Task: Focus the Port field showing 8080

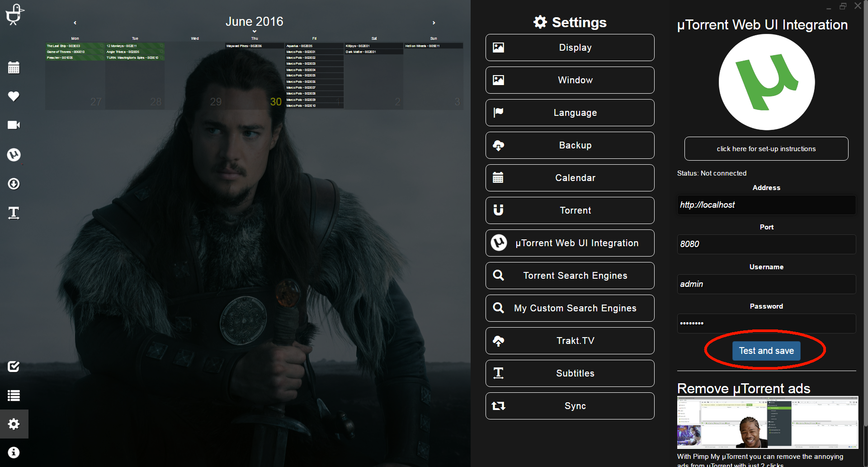Action: (766, 244)
